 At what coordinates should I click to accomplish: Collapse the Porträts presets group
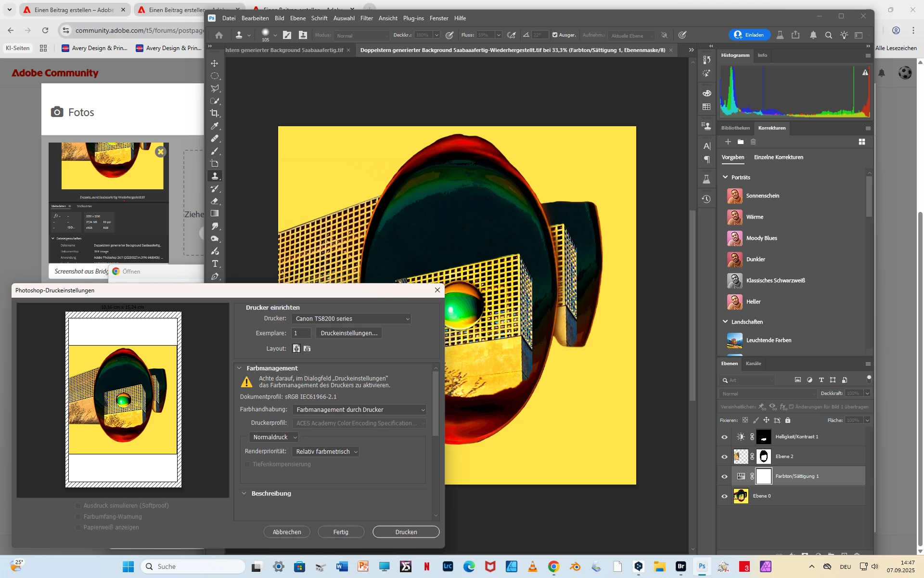point(725,177)
